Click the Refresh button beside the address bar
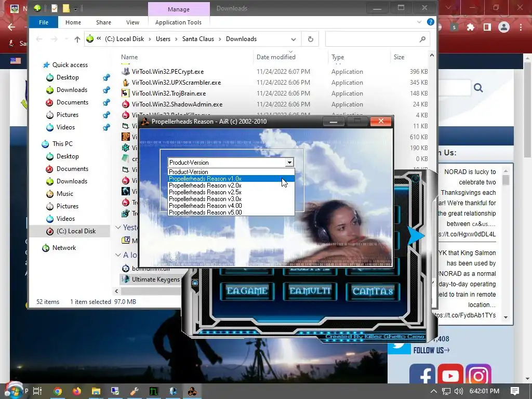532x399 pixels. 311,39
